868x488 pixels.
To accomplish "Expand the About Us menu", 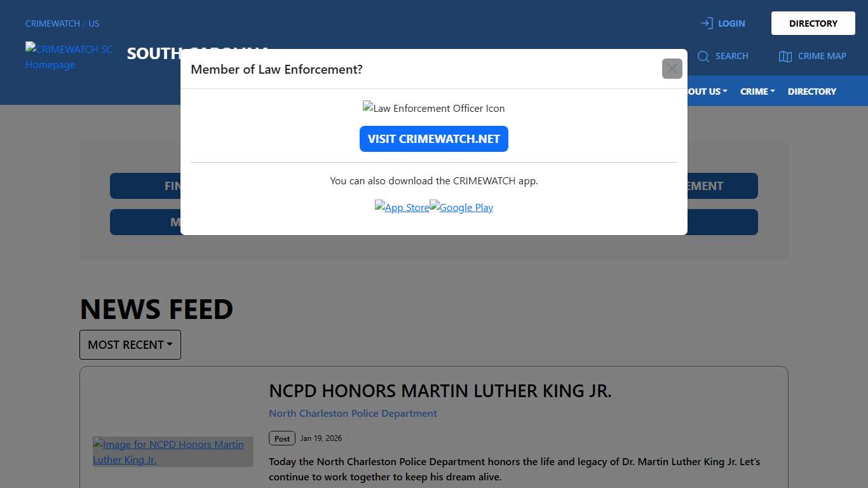I will [x=705, y=91].
